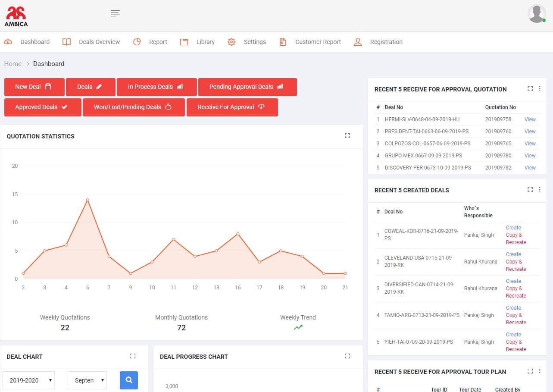The image size is (553, 392).
Task: Open three-dot menu of Approval Quotation panel
Action: tap(540, 89)
